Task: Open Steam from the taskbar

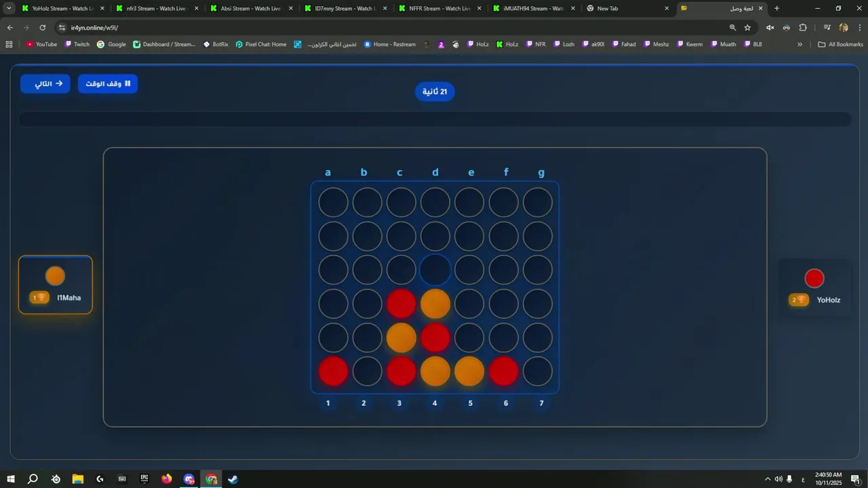Action: tap(233, 479)
